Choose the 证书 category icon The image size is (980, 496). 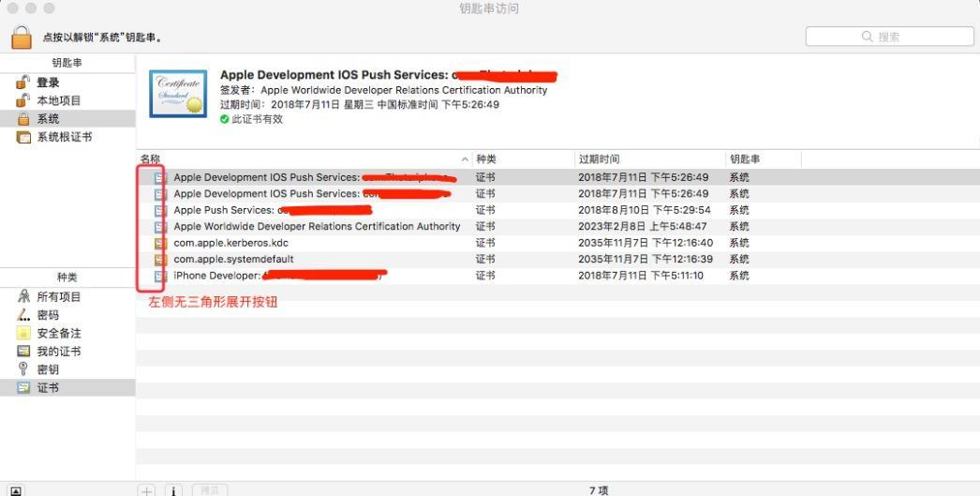pyautogui.click(x=23, y=387)
